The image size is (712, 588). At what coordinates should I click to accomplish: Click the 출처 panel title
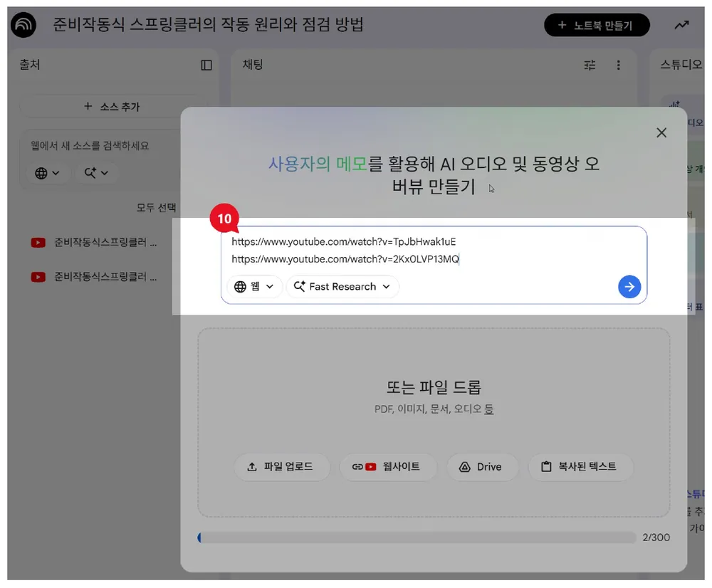click(x=29, y=65)
